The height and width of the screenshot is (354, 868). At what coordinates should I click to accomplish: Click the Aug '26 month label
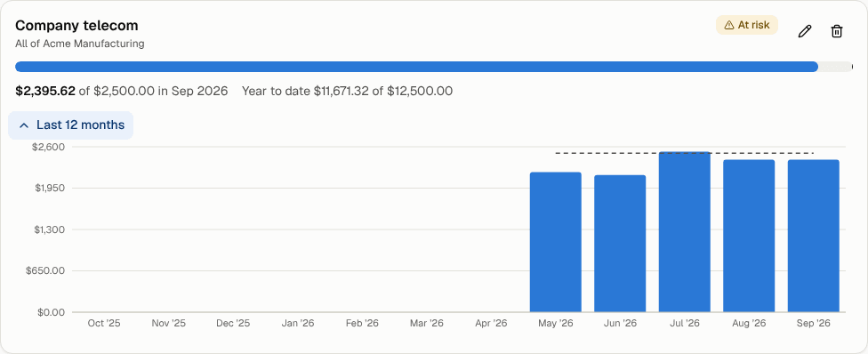[x=749, y=324]
